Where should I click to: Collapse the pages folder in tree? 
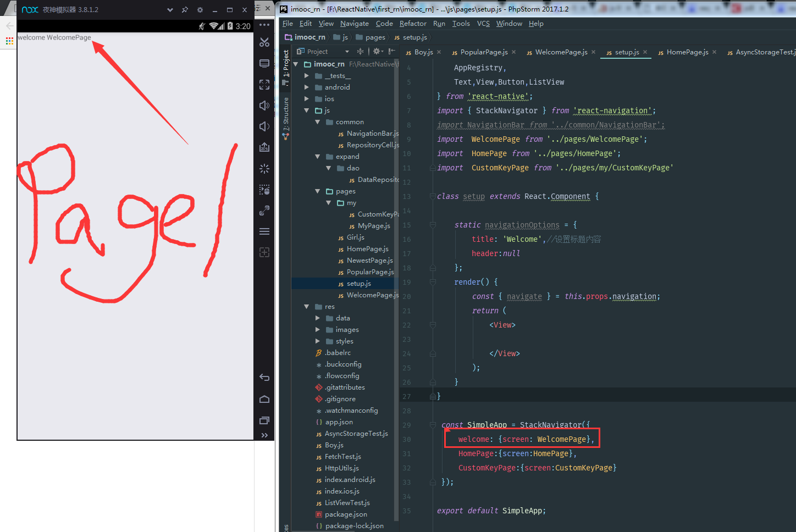318,191
